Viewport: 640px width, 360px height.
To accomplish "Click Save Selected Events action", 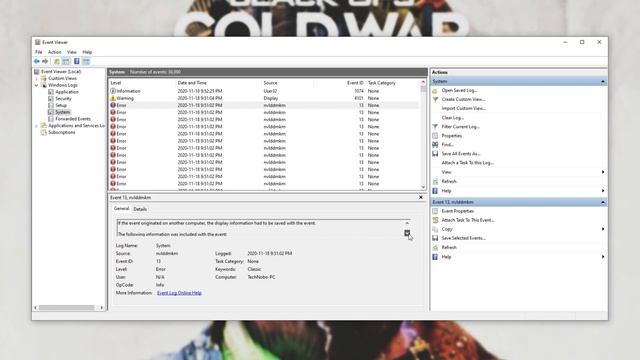I will tap(463, 238).
